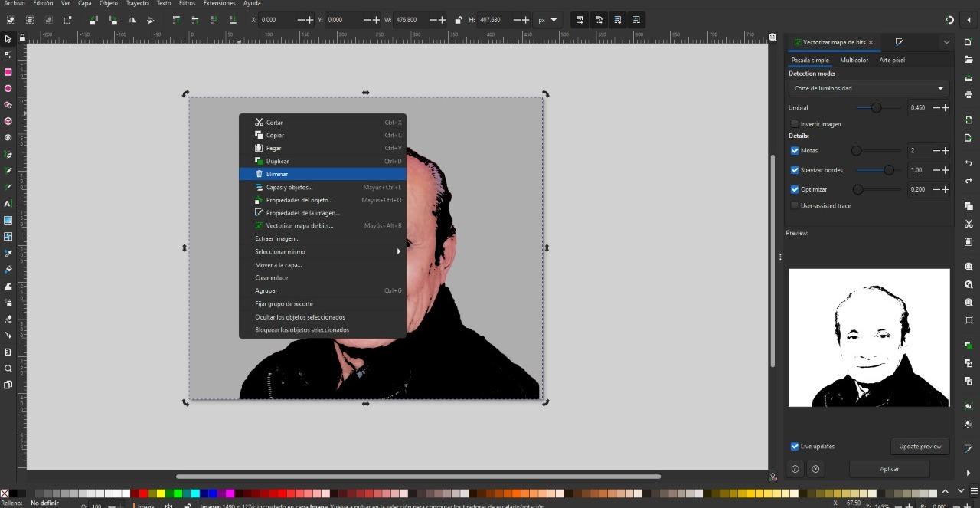Uncheck Suavizar bordes checkbox
Screen dimensions: 980x508
point(795,170)
